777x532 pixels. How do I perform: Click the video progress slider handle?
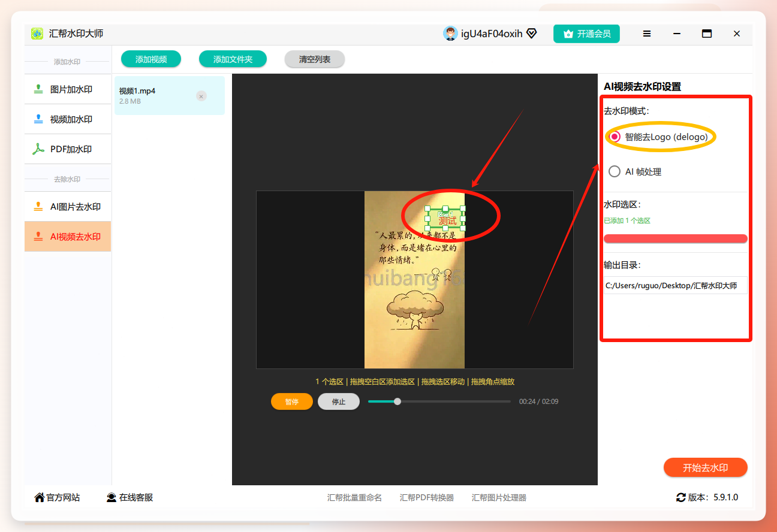click(x=397, y=401)
